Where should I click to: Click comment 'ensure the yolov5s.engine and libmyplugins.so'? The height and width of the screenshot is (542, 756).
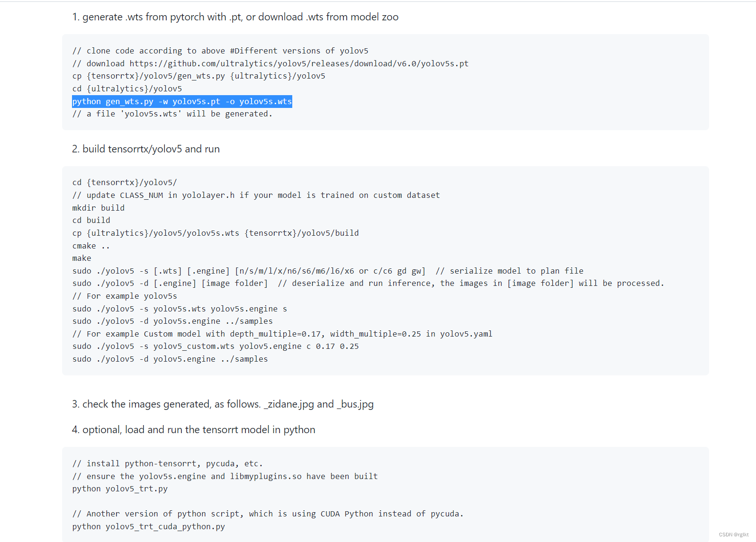225,476
